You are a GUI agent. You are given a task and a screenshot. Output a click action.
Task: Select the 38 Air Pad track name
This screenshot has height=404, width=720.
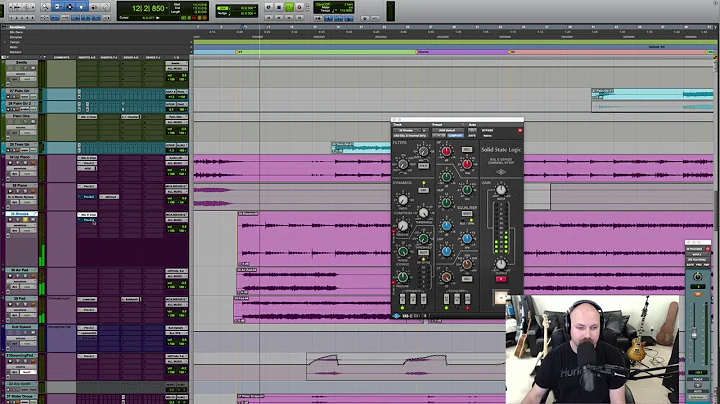click(19, 270)
